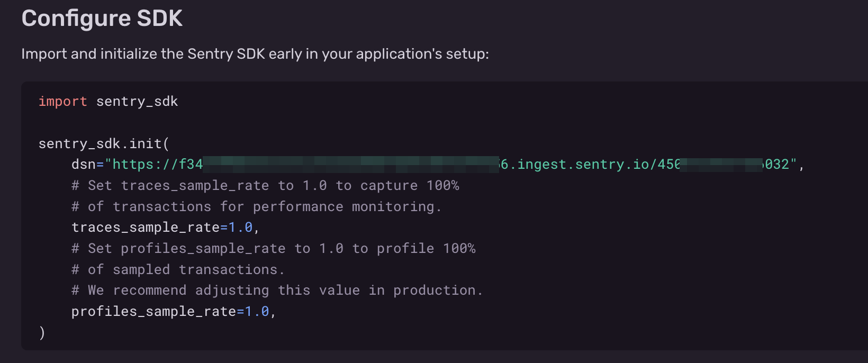Click the closing parenthesis of init
Image resolution: width=868 pixels, height=363 pixels.
click(x=42, y=333)
